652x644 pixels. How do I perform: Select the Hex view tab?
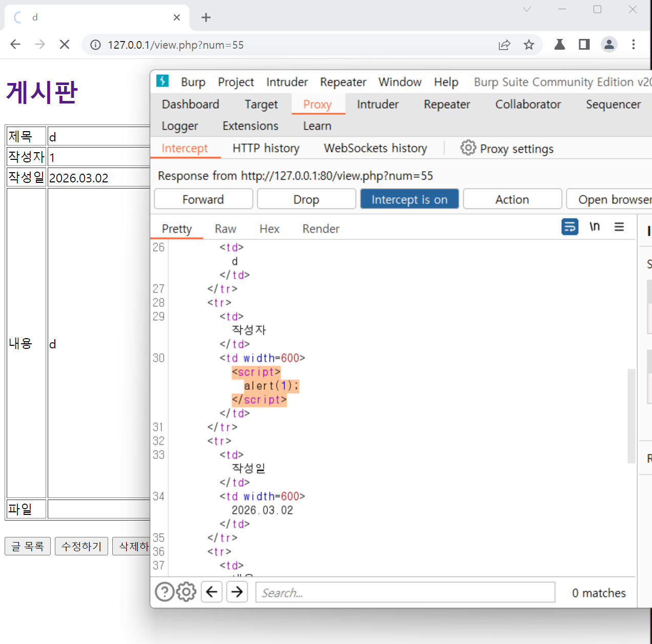tap(270, 228)
